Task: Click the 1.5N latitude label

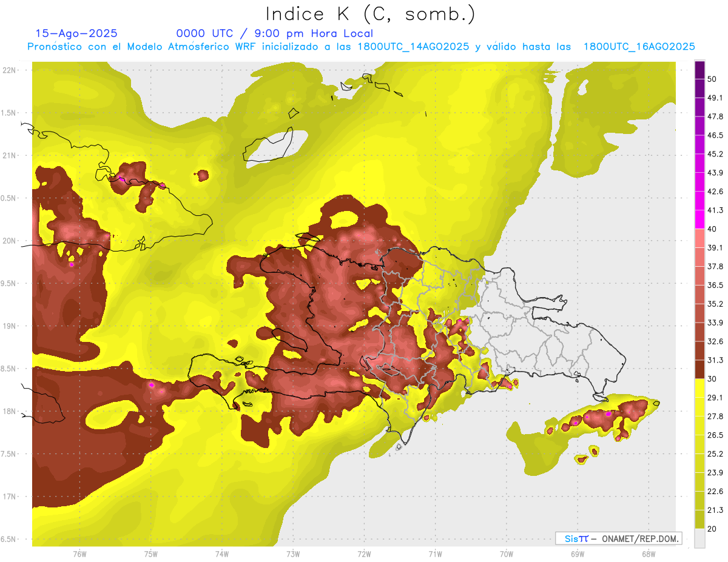Action: tap(9, 113)
